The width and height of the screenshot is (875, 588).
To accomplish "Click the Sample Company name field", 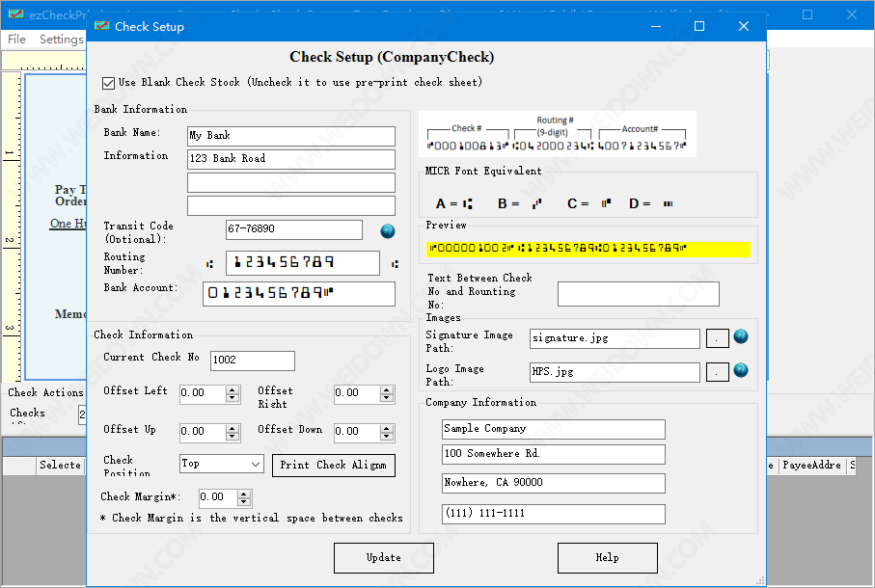I will pos(554,429).
